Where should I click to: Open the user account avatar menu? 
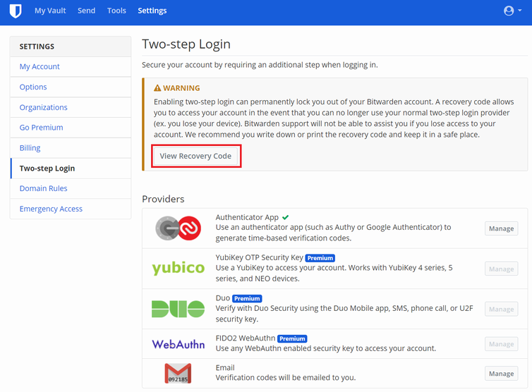coord(512,11)
